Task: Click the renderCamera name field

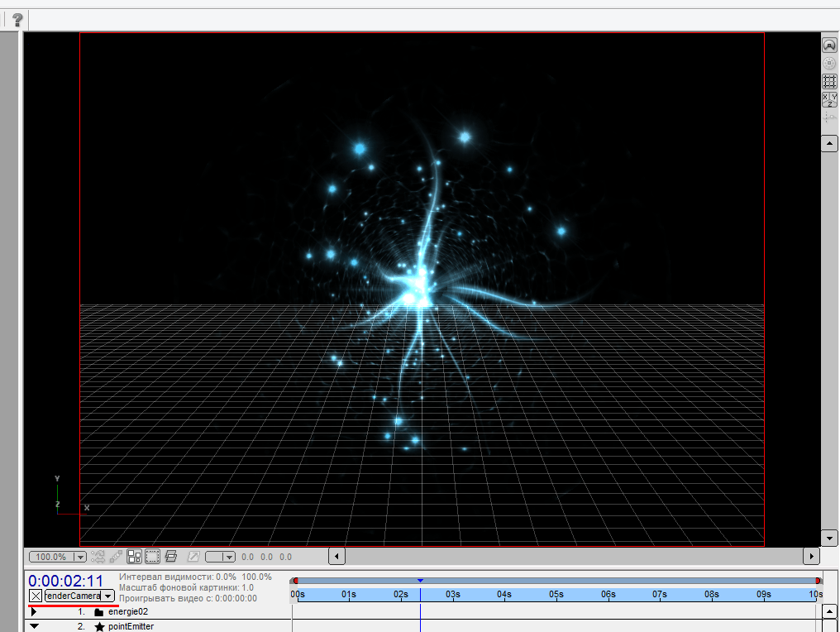Action: [73, 596]
